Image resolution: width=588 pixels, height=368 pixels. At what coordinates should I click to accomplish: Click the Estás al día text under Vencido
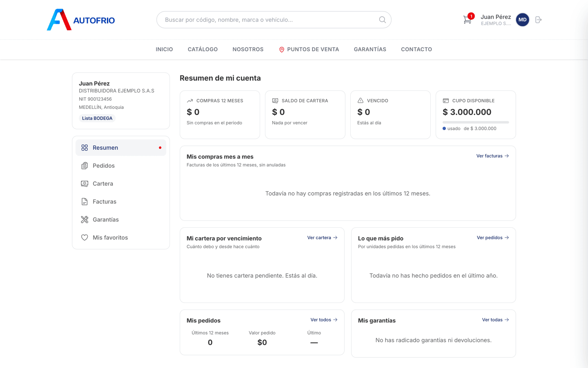[x=369, y=123]
